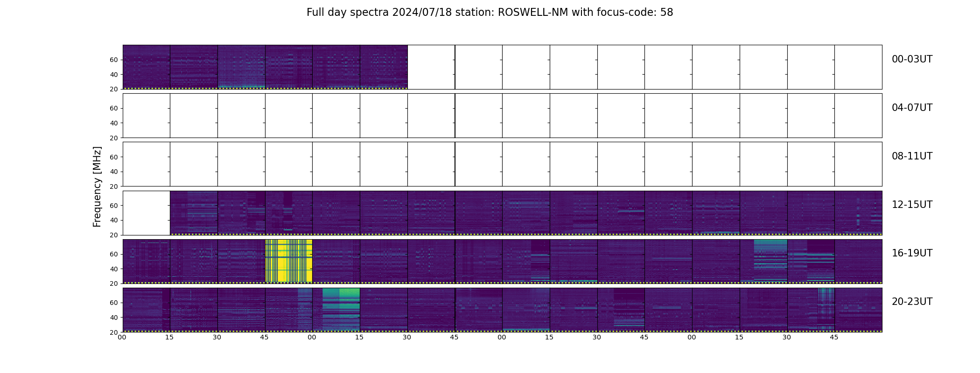Select the bright yellow burst in the 16-19UT row
The height and width of the screenshot is (373, 980).
(x=289, y=261)
